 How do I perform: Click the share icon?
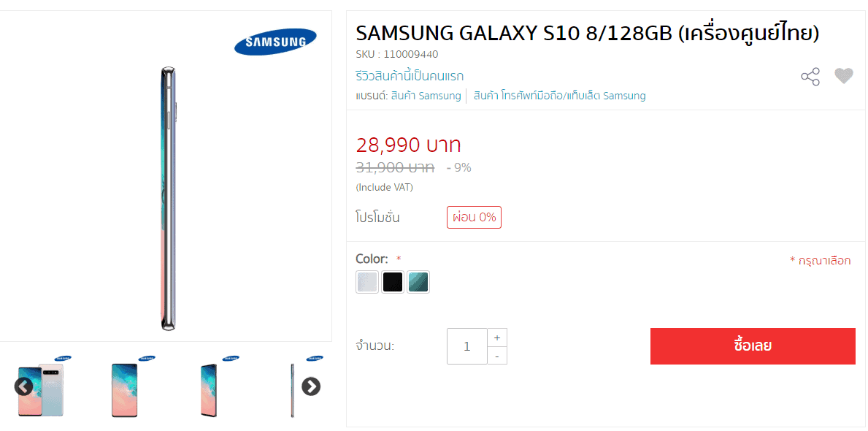810,77
